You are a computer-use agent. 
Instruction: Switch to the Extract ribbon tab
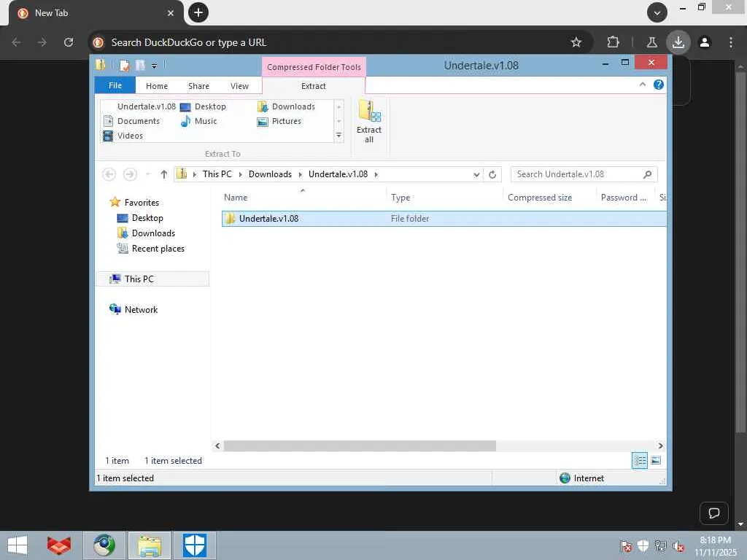point(314,86)
